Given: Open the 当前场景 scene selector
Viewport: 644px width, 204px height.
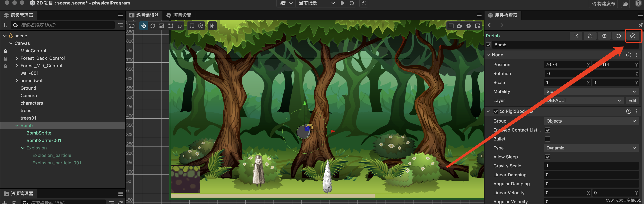Looking at the screenshot, I should 317,3.
